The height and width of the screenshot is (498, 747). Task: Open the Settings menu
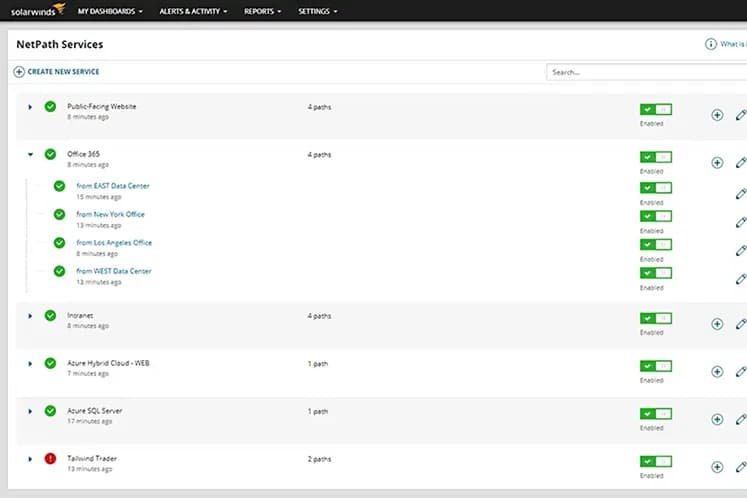(x=318, y=11)
